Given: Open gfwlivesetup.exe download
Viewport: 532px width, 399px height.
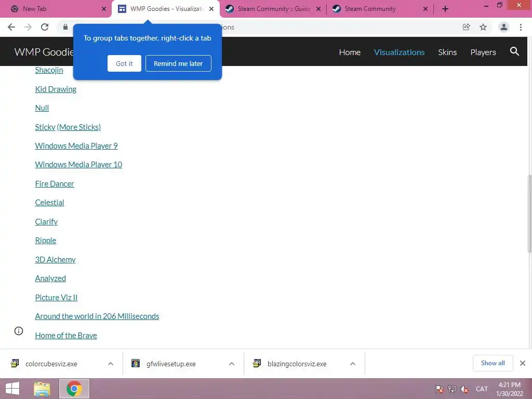Looking at the screenshot, I should click(170, 364).
